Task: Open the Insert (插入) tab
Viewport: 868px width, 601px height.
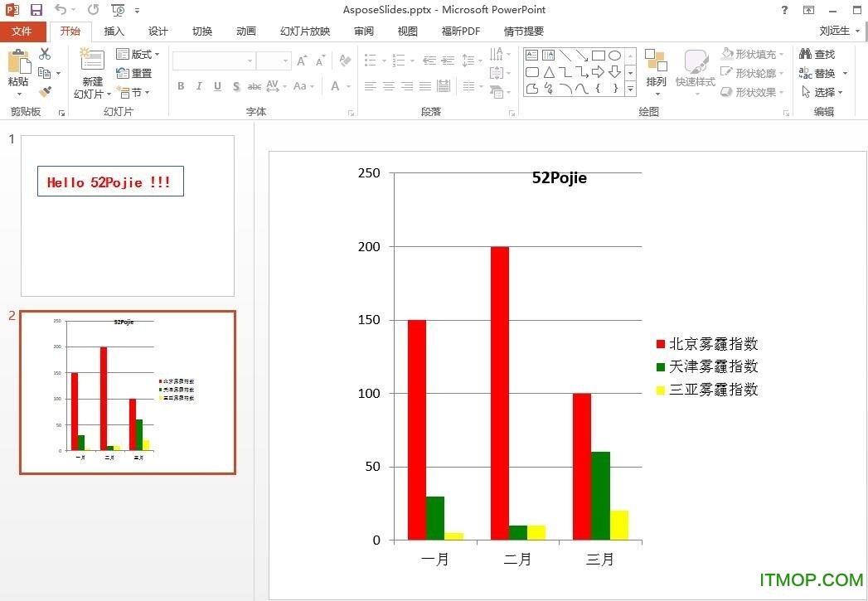Action: (114, 32)
